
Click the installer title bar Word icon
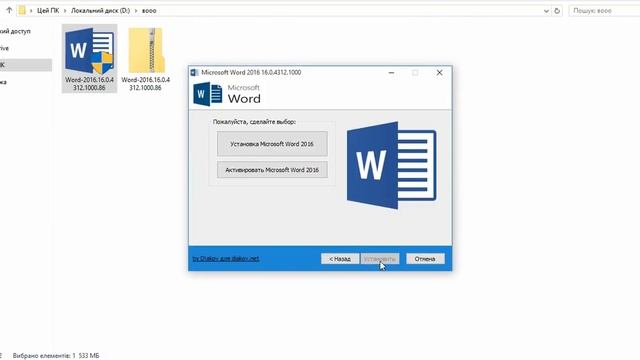(195, 72)
